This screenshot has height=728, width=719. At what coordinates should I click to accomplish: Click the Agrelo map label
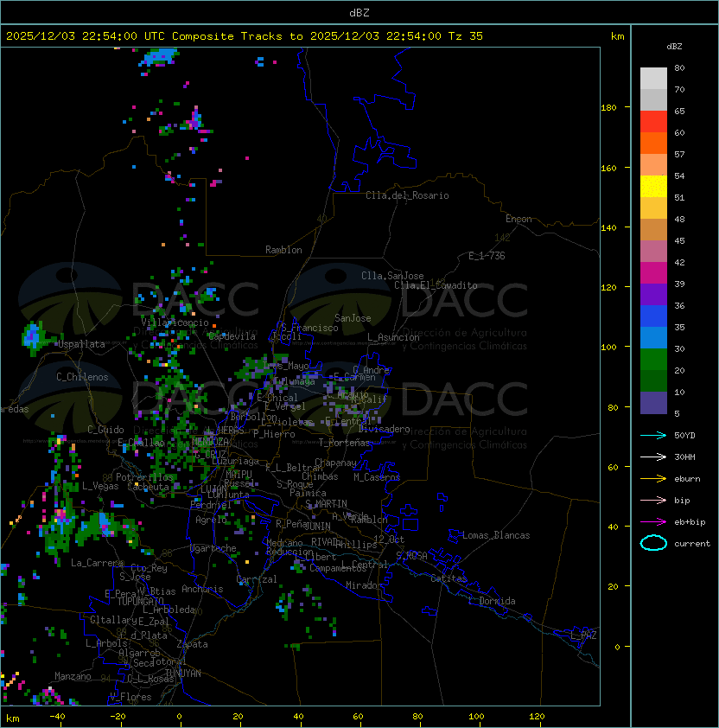(x=211, y=520)
